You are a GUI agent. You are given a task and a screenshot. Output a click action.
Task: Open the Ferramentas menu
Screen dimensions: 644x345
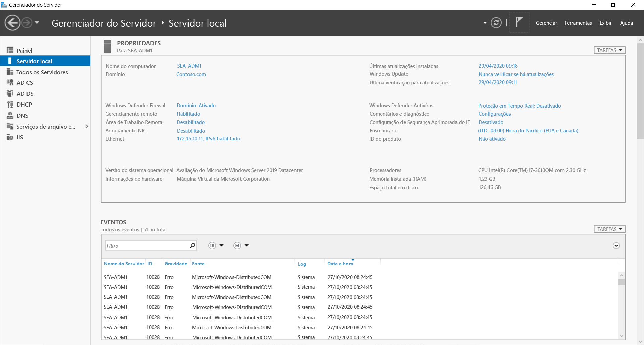[x=578, y=23]
